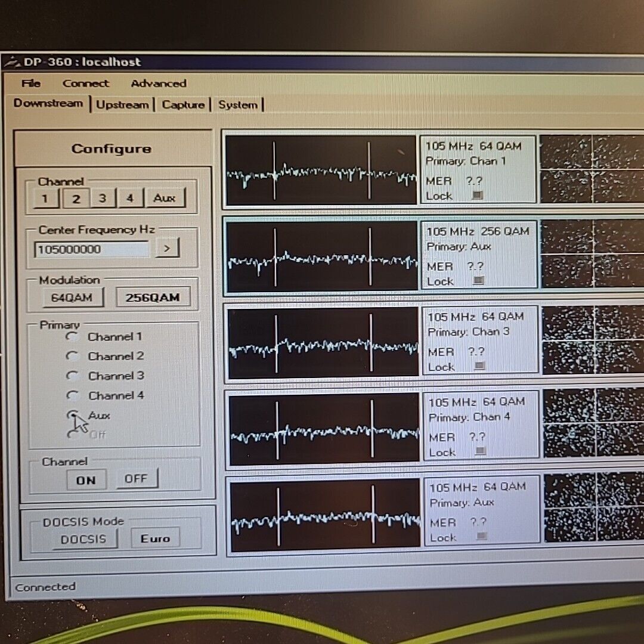Click the spectrum graph for Primary Chan 4
Screen dimensions: 644x644
pyautogui.click(x=324, y=428)
